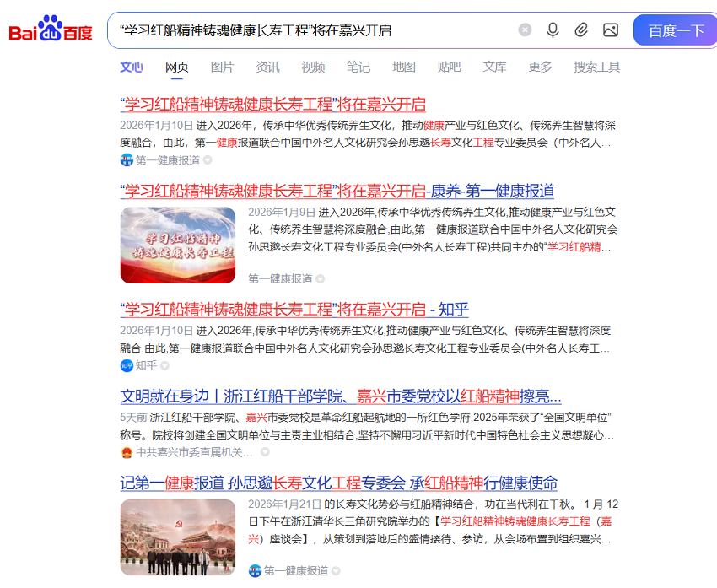
Task: Expand dropdown arrow next to 知乎 source
Action: [165, 365]
